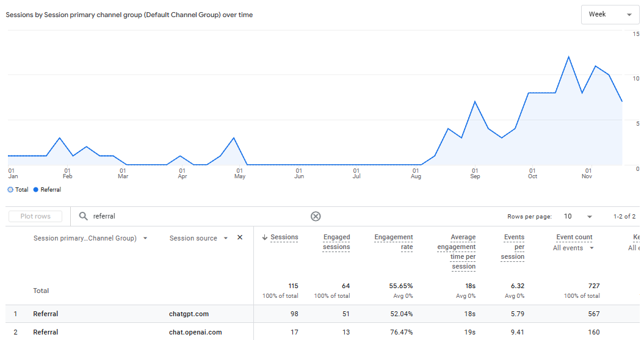Image resolution: width=644 pixels, height=340 pixels.
Task: Remove the Session source dimension with X
Action: tap(240, 237)
